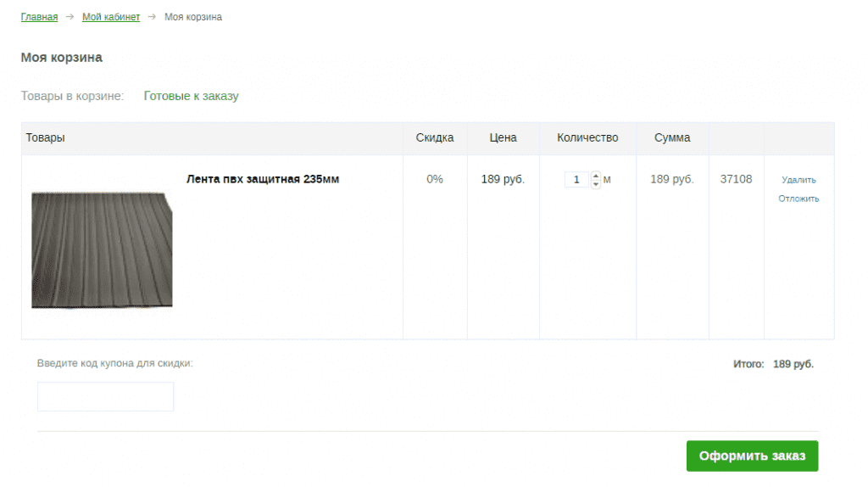Click the Скидка column header
The image size is (868, 487).
(x=435, y=137)
